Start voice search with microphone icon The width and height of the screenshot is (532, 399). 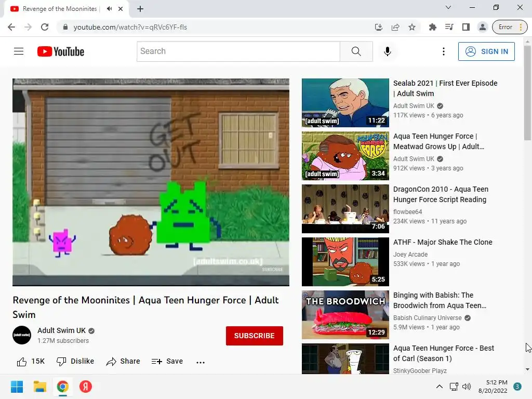(x=388, y=51)
